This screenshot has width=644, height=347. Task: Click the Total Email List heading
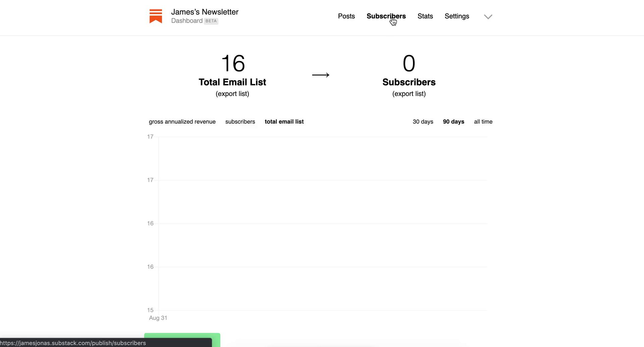pos(232,82)
